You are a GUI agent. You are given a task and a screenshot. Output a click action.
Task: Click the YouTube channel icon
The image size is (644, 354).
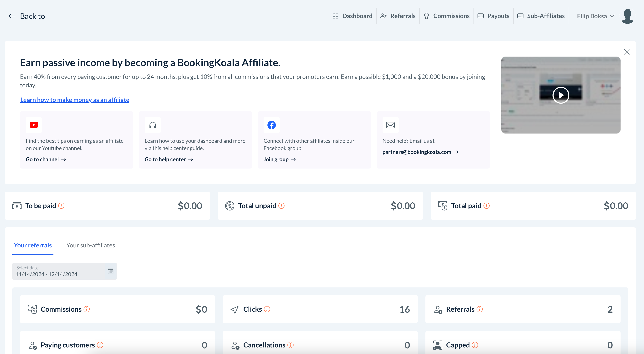tap(33, 125)
